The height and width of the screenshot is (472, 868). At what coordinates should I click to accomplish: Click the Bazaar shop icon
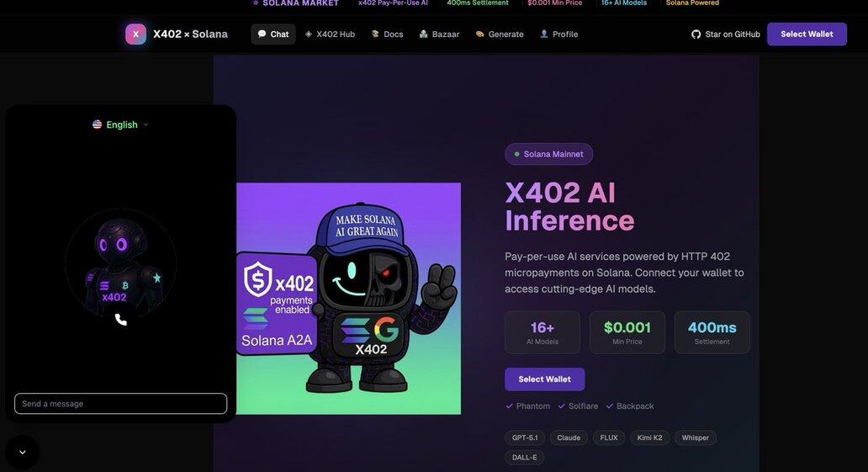pos(423,34)
